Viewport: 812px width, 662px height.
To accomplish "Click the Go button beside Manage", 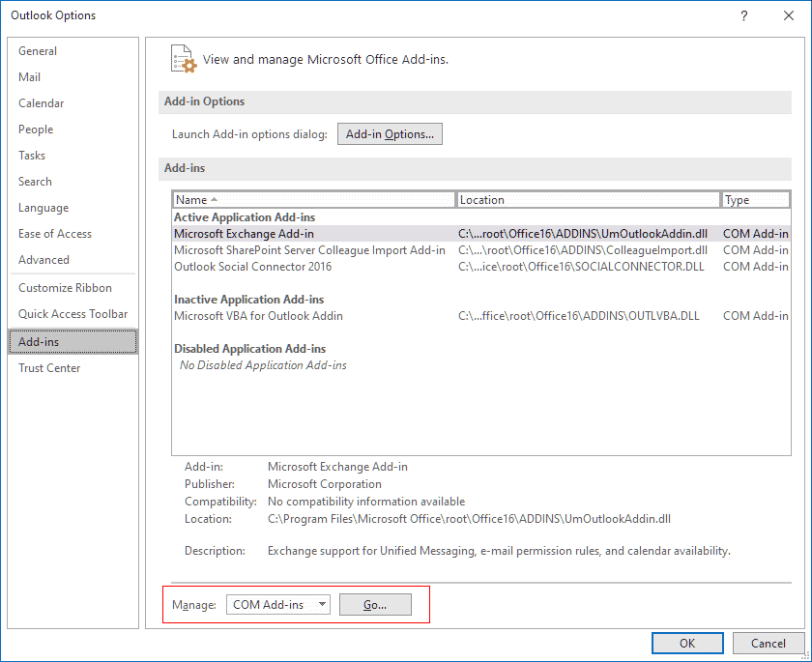I will tap(375, 605).
